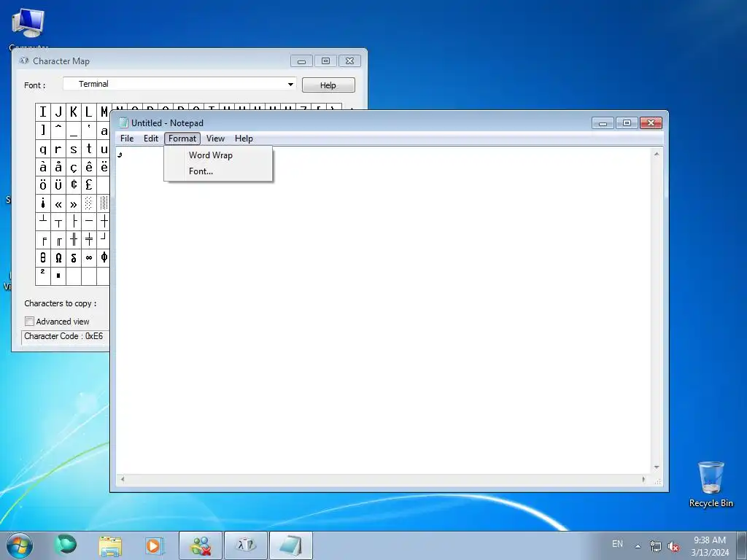
Task: Select the underscore character cell
Action: 74,130
